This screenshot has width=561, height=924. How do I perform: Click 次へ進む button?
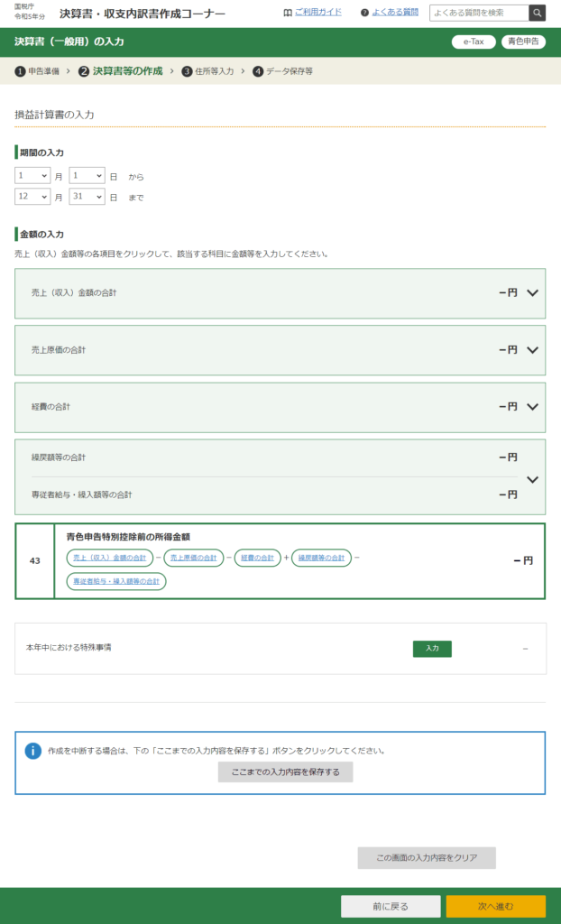click(495, 906)
